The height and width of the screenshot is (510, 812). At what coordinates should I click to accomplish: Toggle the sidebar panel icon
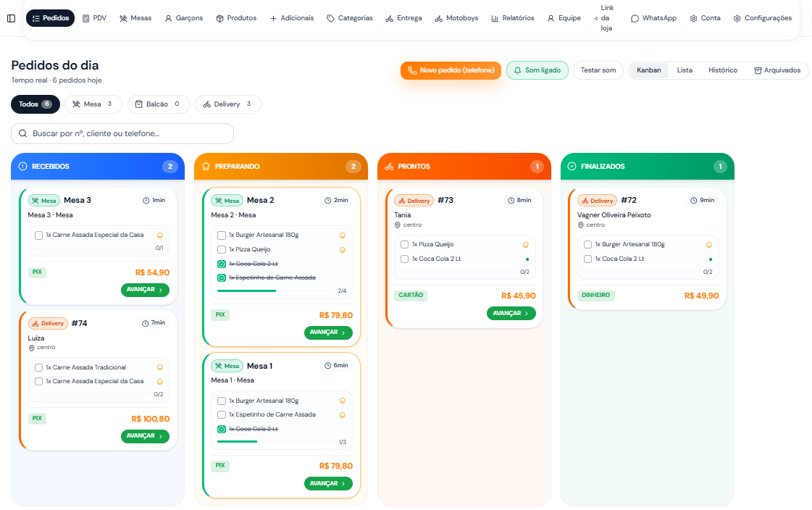(11, 18)
